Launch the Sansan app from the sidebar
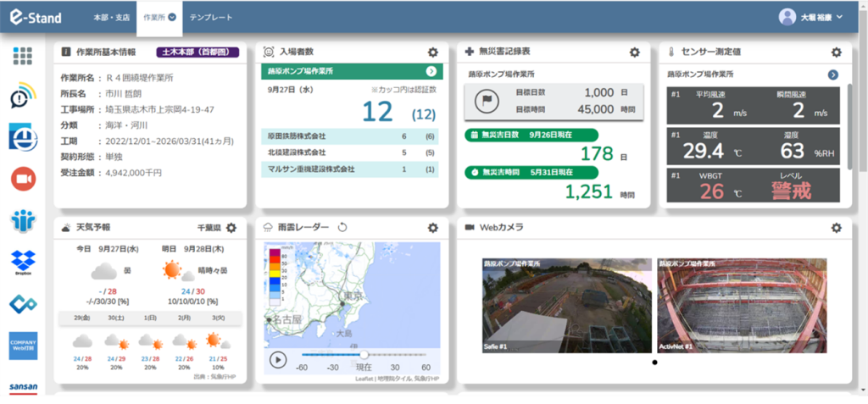The height and width of the screenshot is (404, 868). coord(23,386)
